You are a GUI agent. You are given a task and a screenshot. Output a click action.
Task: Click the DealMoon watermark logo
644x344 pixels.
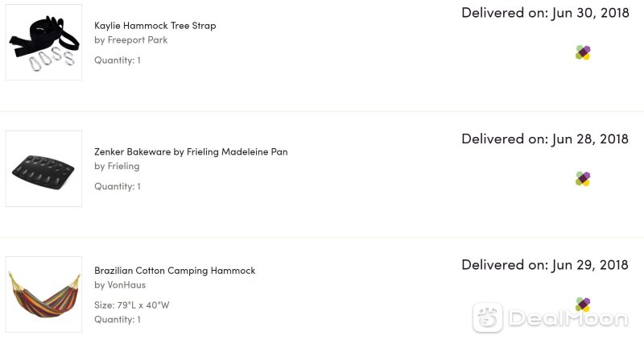[x=551, y=317]
